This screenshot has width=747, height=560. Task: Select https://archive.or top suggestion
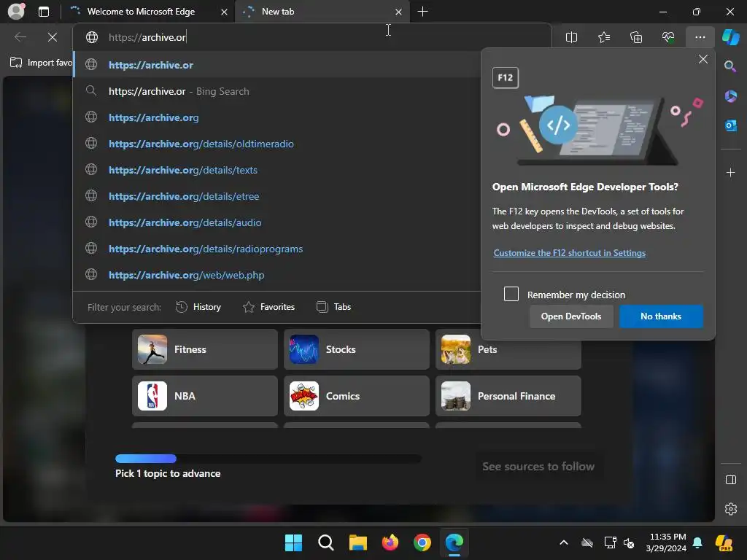click(x=276, y=65)
